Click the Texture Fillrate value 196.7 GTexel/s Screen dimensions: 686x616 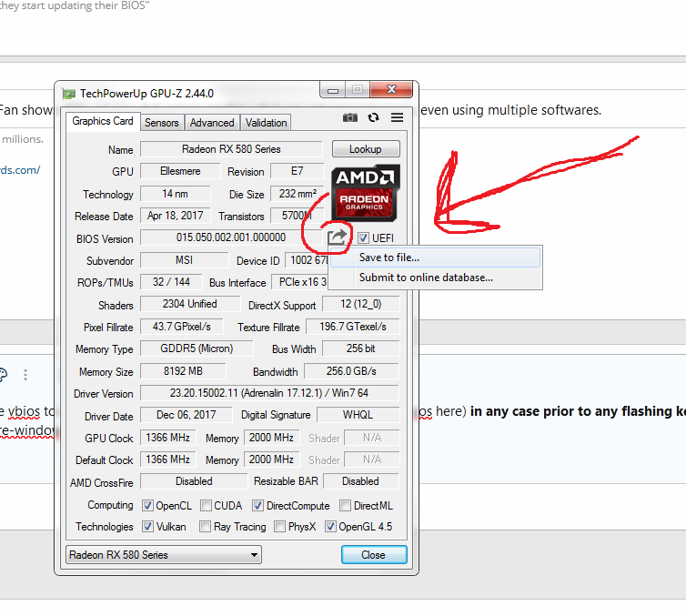pos(353,327)
